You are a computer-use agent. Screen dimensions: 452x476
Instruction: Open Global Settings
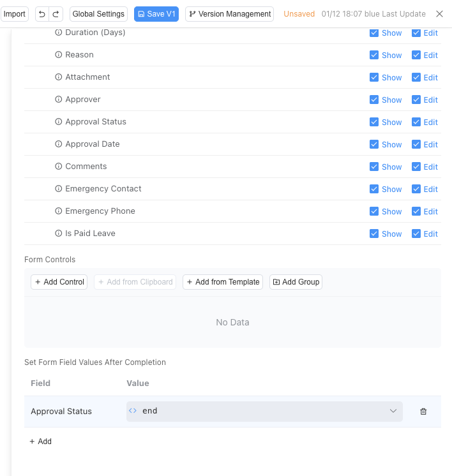(98, 14)
